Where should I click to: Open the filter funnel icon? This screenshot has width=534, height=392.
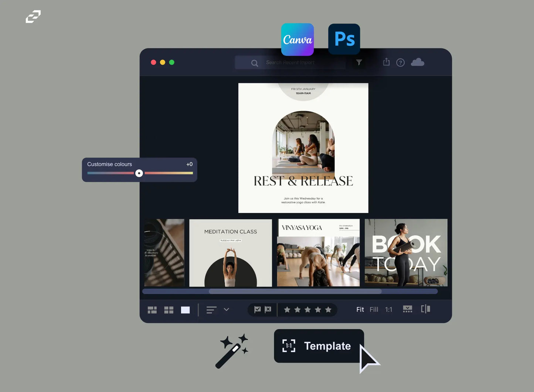click(359, 62)
